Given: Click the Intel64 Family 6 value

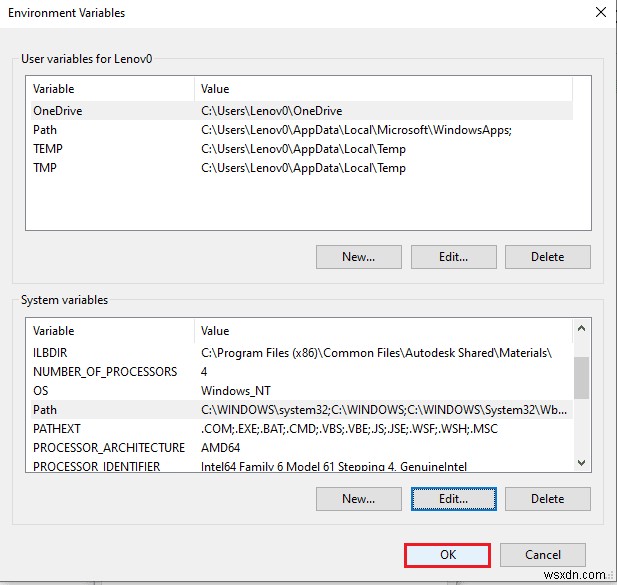Looking at the screenshot, I should coord(334,467).
